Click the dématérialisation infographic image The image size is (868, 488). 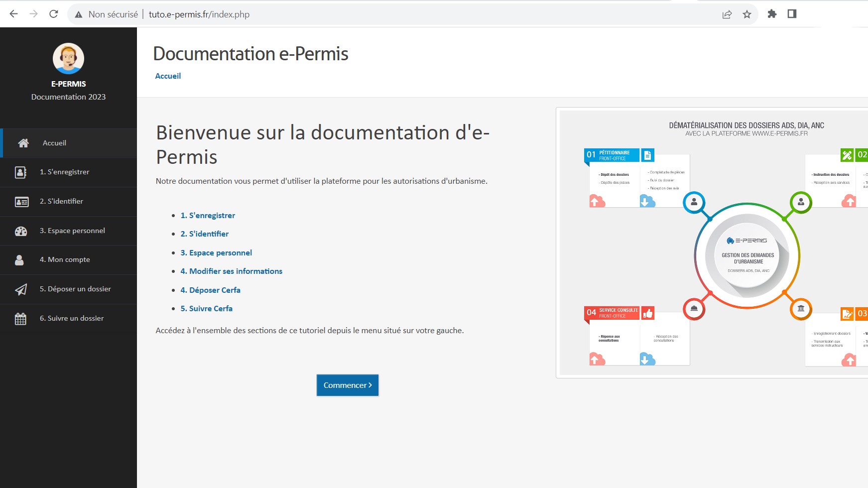[712, 243]
